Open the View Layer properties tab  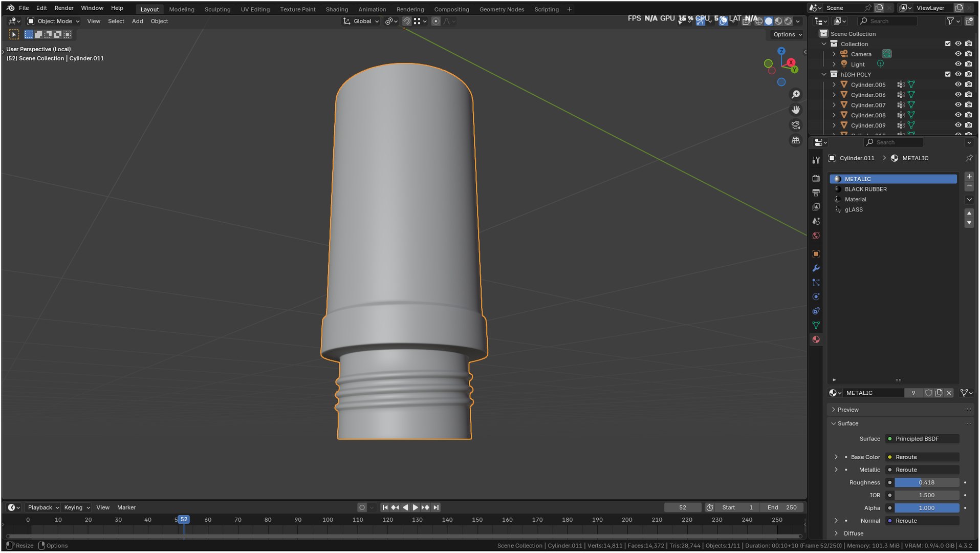tap(816, 207)
